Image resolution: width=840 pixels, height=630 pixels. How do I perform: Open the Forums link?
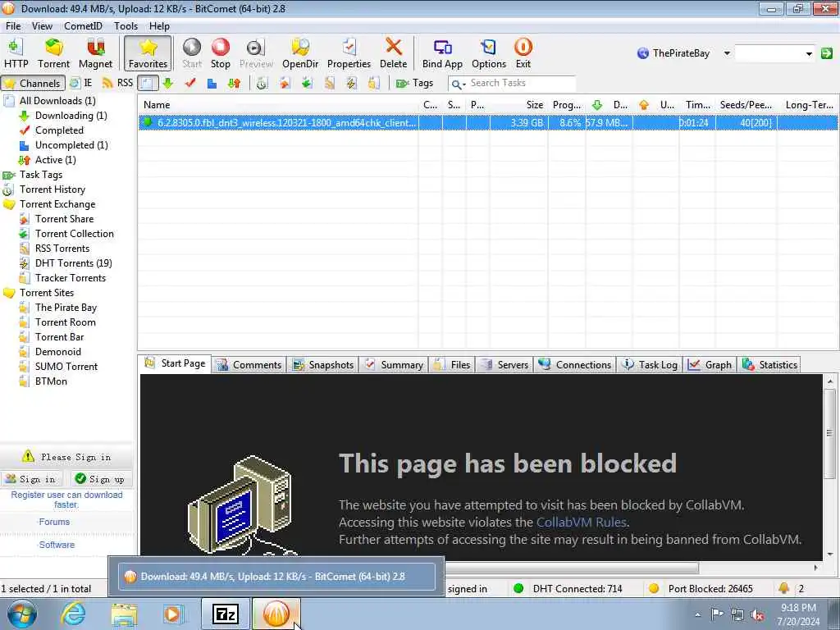pos(54,522)
